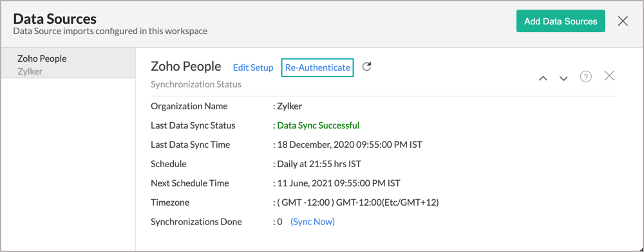The width and height of the screenshot is (644, 252).
Task: Click the Synchronization Status subheading
Action: pos(196,84)
